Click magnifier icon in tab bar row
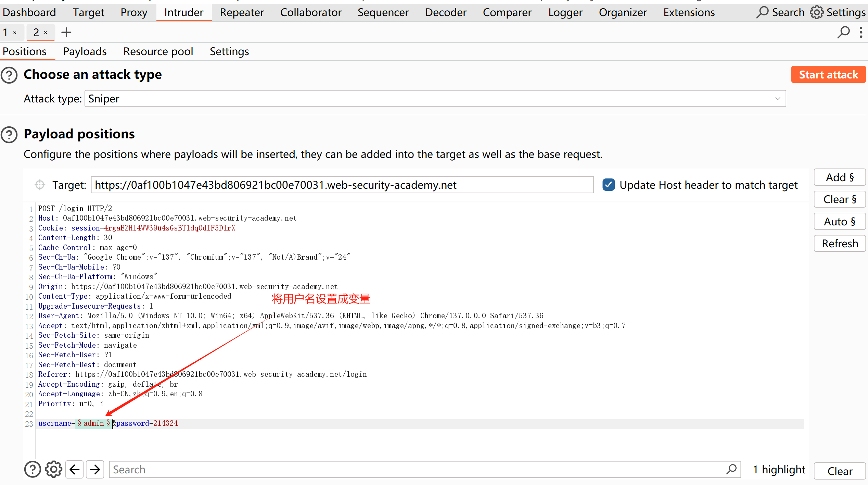This screenshot has height=485, width=868. [843, 33]
